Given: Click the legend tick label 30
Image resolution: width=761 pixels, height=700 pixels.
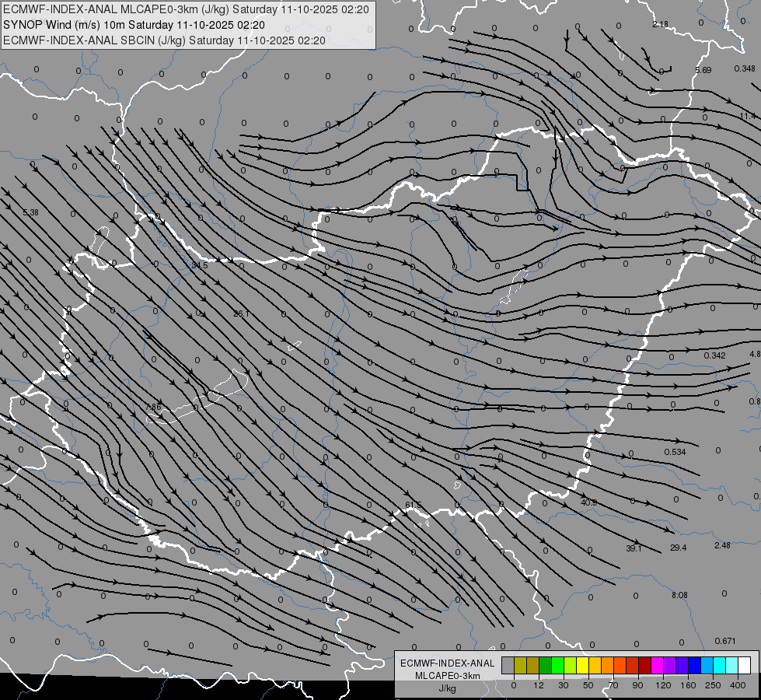Looking at the screenshot, I should pos(564,685).
